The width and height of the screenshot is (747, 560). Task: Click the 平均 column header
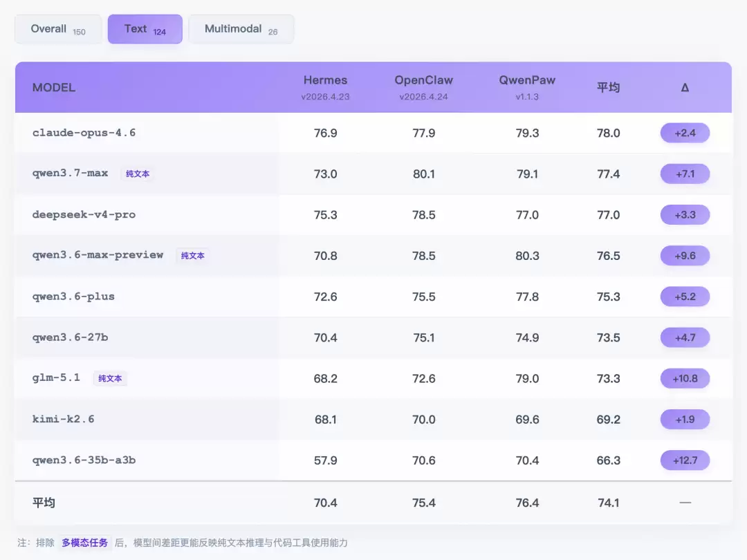609,88
